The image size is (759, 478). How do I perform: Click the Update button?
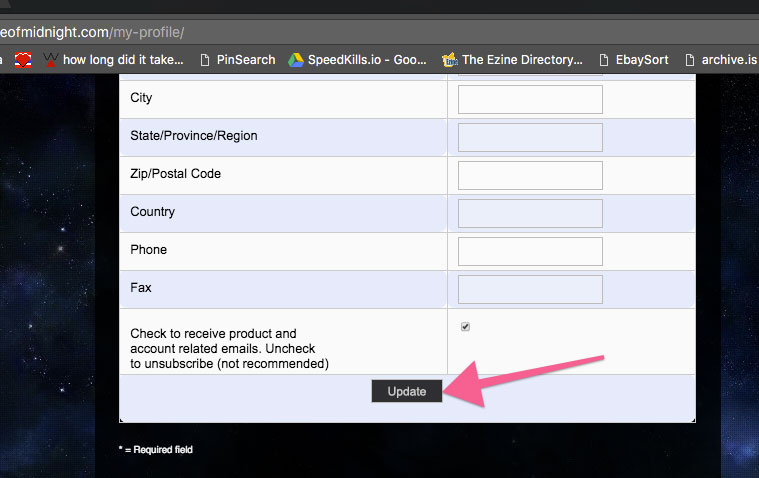[x=407, y=391]
